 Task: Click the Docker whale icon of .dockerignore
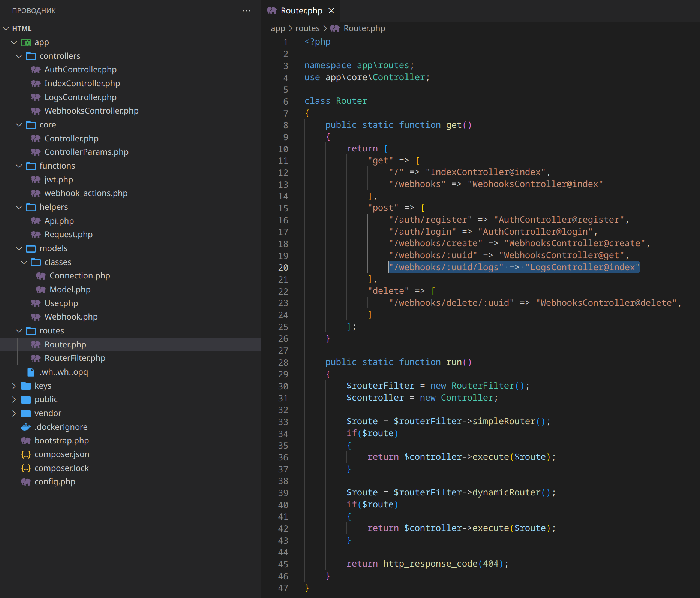(x=26, y=427)
